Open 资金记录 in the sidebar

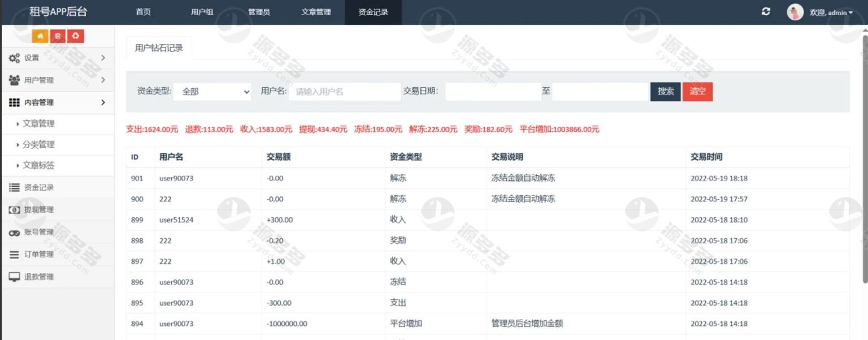pos(39,187)
